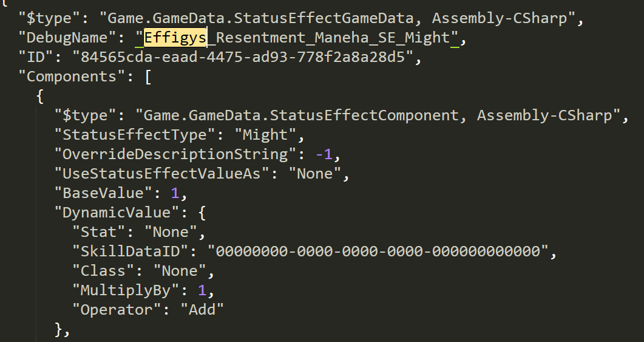Image resolution: width=644 pixels, height=342 pixels.
Task: Click the MultiplyBy value 1
Action: (202, 290)
